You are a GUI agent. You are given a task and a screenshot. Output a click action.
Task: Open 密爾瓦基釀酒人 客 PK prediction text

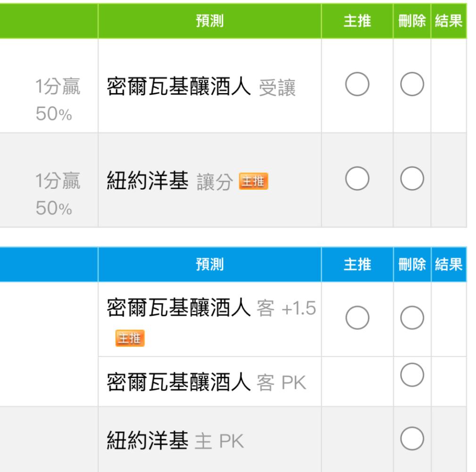(x=207, y=382)
